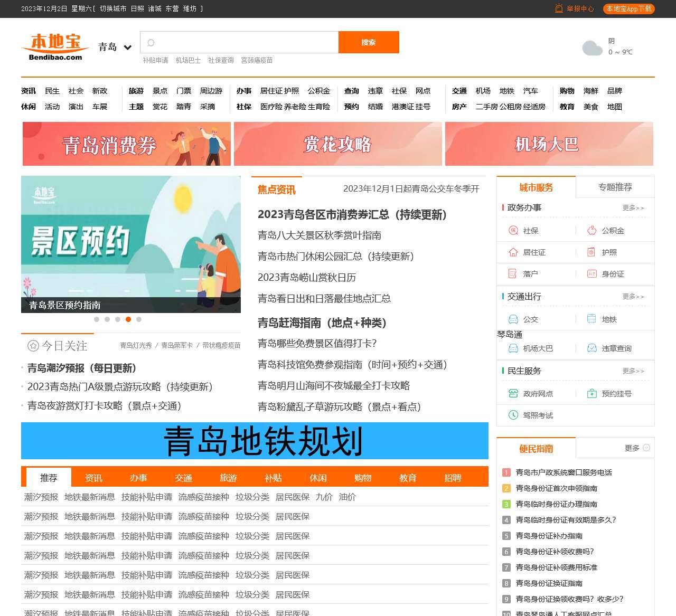Screen dimensions: 676x616
Task: Open the 违章查询 icon
Action: [592, 348]
